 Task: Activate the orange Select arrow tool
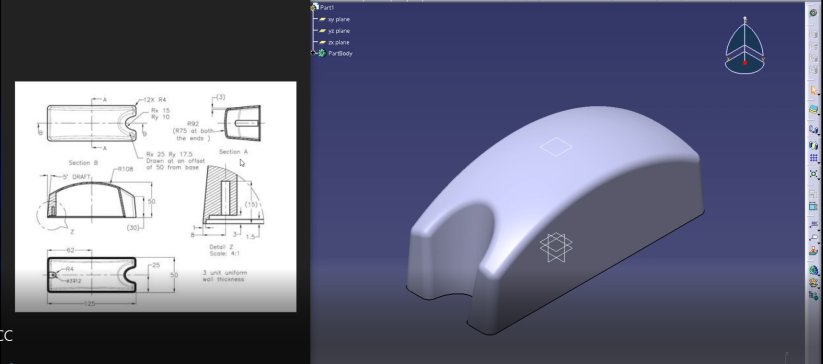(814, 90)
